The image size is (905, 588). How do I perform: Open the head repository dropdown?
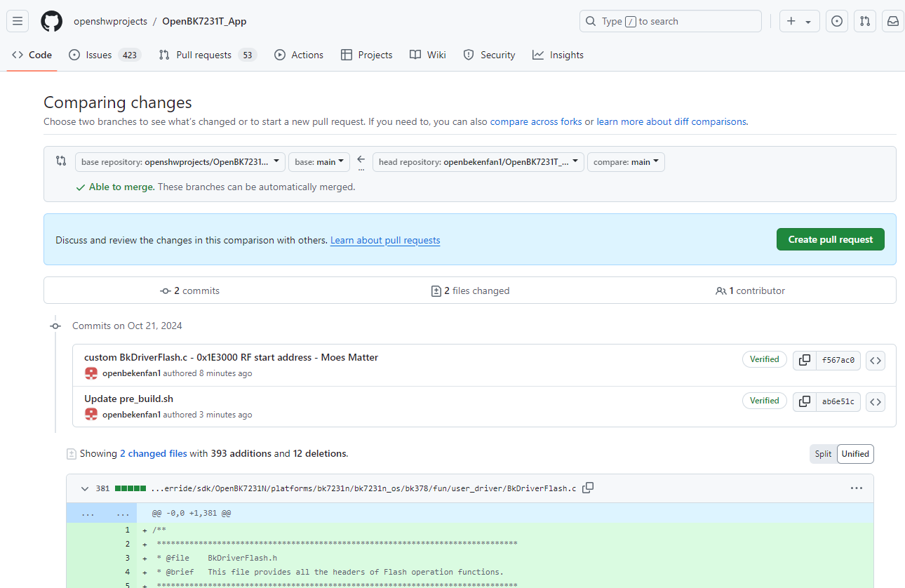click(x=478, y=162)
